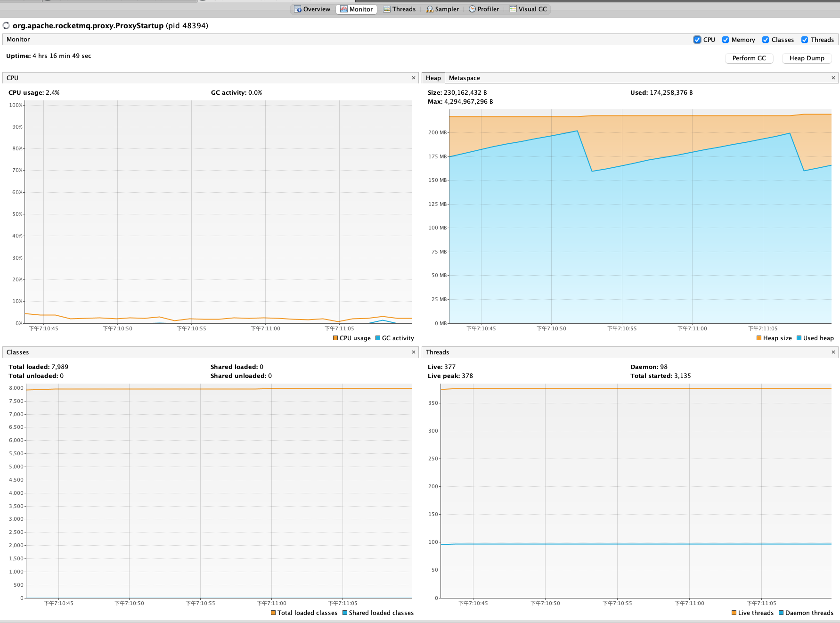Viewport: 840px width, 623px height.
Task: Uncheck the CPU graph checkbox
Action: coord(697,40)
